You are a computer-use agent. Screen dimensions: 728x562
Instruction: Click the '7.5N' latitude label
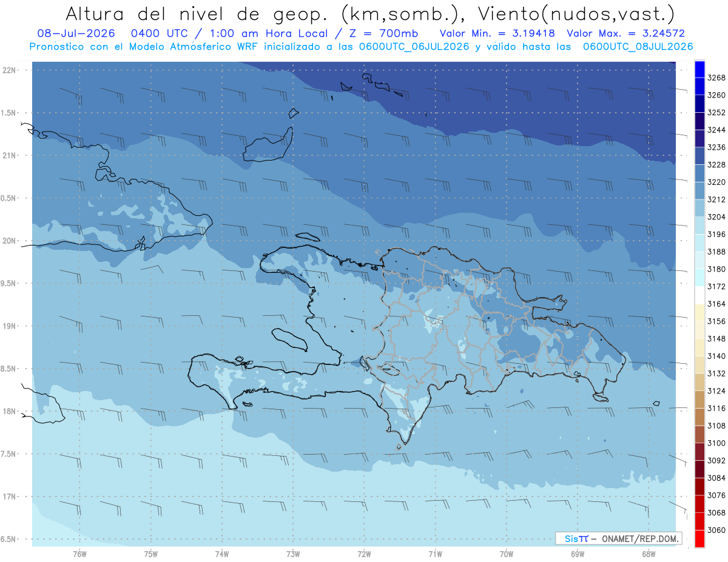point(9,454)
